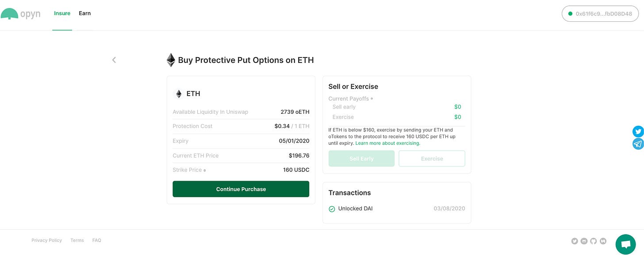Click the Opyn umbrella logo
The width and height of the screenshot is (644, 255).
9,14
